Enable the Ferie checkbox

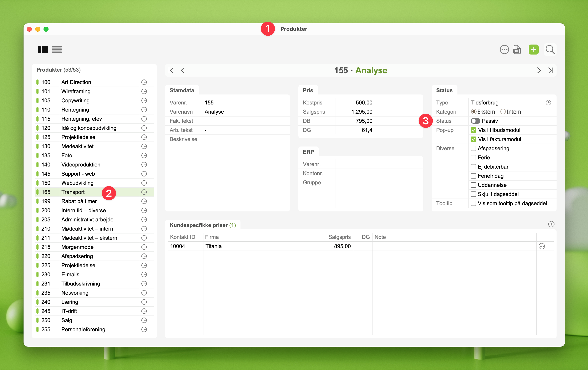473,158
